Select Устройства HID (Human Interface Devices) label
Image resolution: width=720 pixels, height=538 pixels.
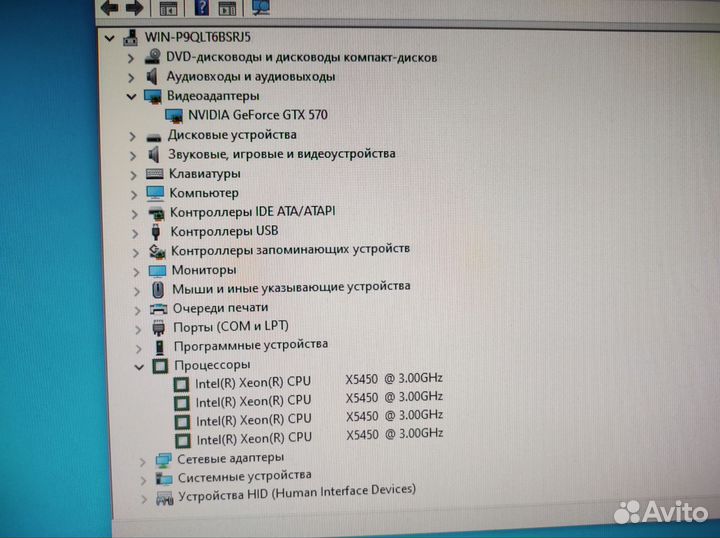(x=297, y=493)
